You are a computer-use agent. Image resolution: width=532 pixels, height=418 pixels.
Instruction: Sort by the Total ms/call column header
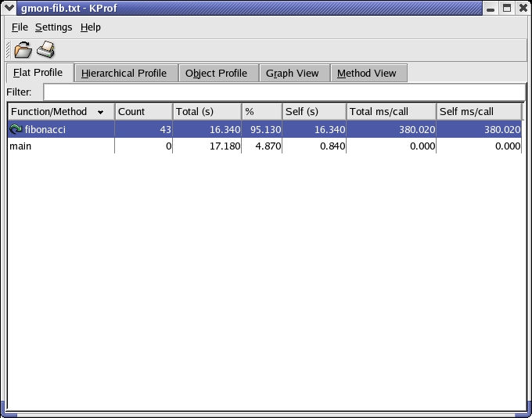390,112
